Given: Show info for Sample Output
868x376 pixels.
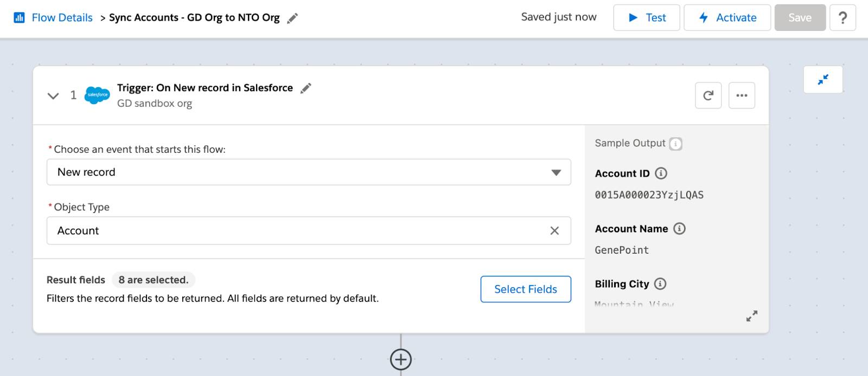Looking at the screenshot, I should (675, 144).
